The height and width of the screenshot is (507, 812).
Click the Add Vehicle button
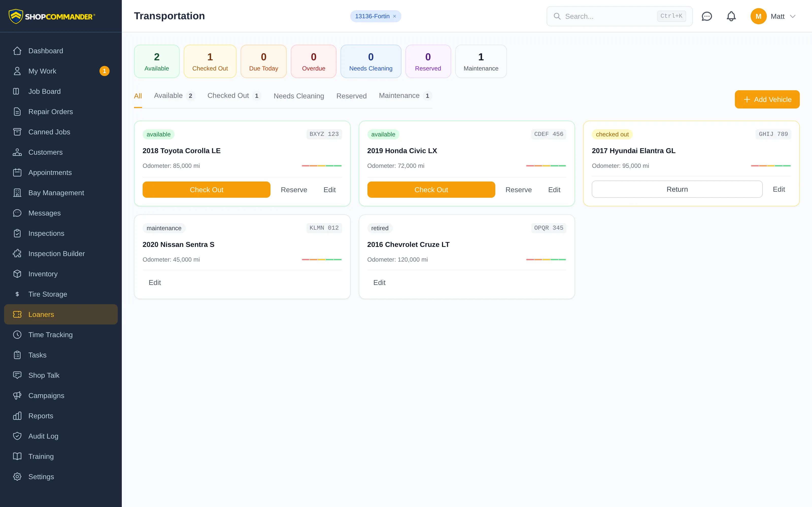point(767,99)
